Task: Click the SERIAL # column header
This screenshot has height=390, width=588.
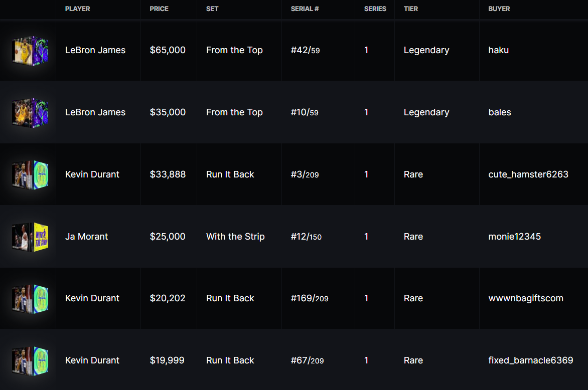Action: click(305, 9)
